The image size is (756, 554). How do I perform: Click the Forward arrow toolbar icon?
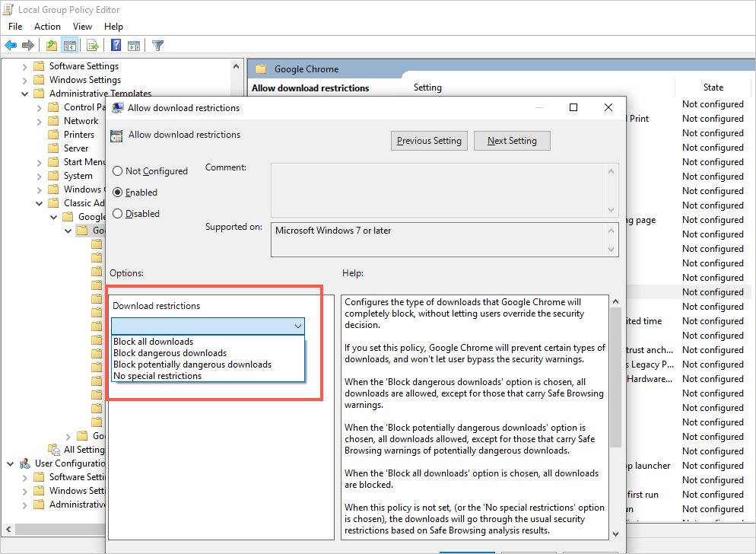[28, 46]
